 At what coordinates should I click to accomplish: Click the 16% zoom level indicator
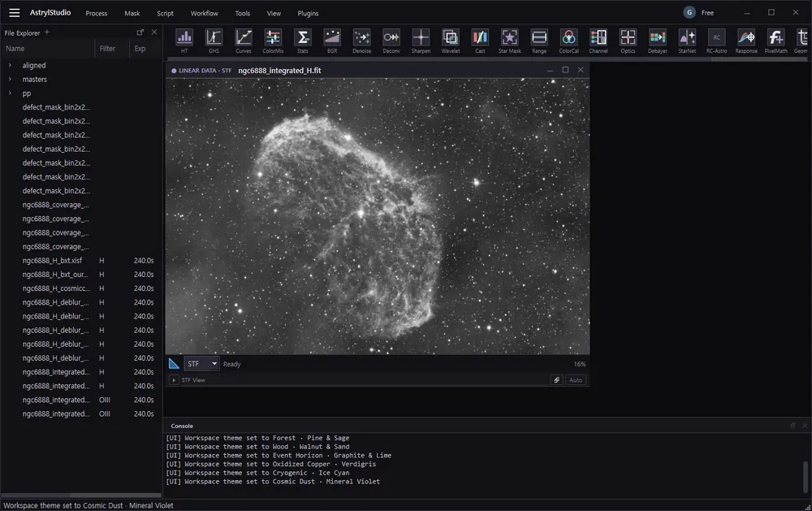[x=580, y=364]
